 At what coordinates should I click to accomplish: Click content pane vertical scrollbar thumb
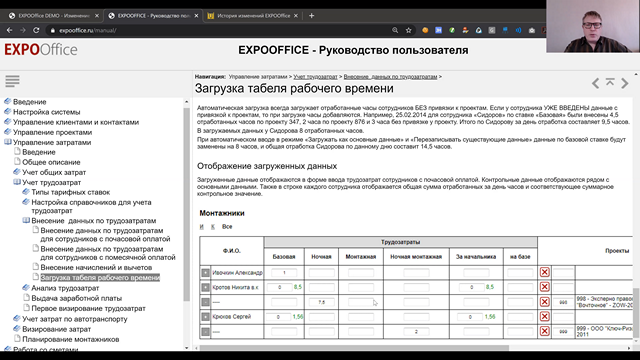636,313
